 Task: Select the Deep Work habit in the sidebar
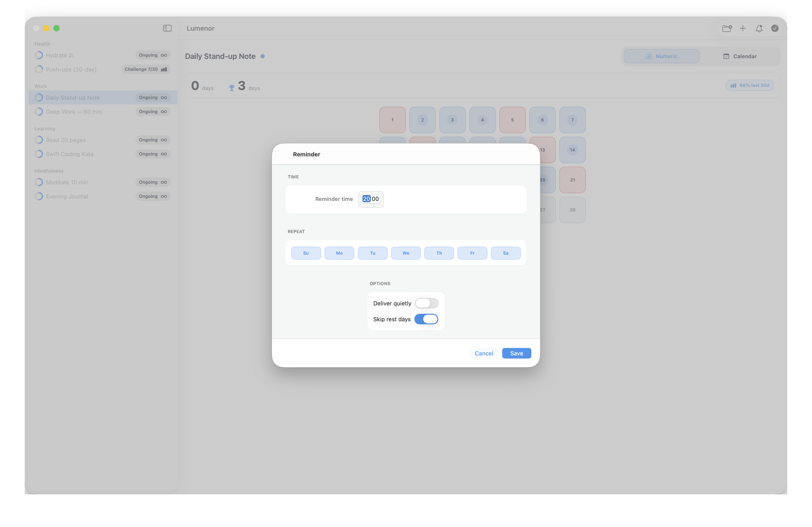[74, 112]
